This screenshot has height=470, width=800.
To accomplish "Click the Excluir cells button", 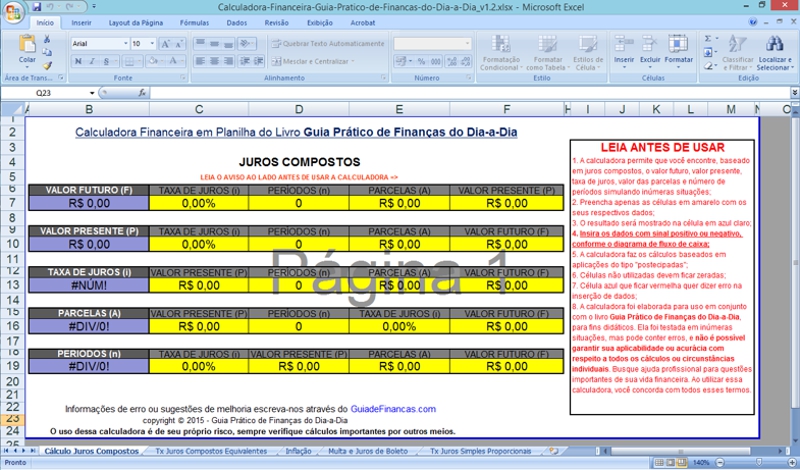I will click(650, 53).
